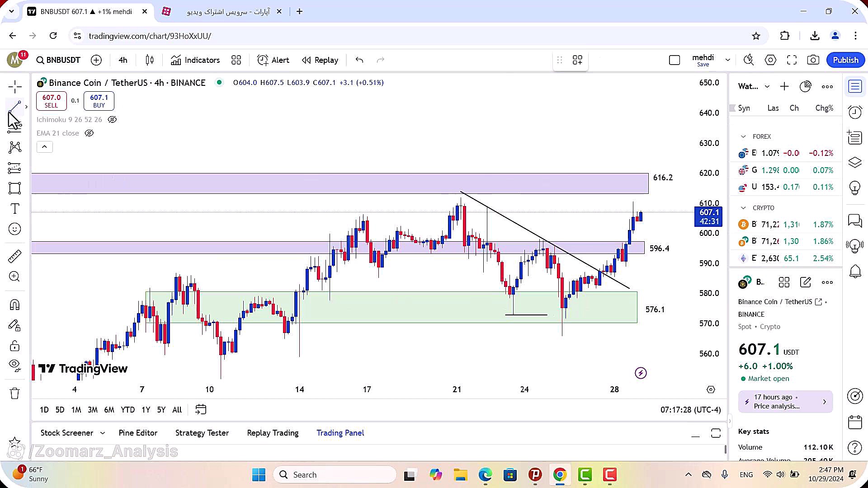
Task: Click the 607.0 SELL button
Action: [52, 101]
